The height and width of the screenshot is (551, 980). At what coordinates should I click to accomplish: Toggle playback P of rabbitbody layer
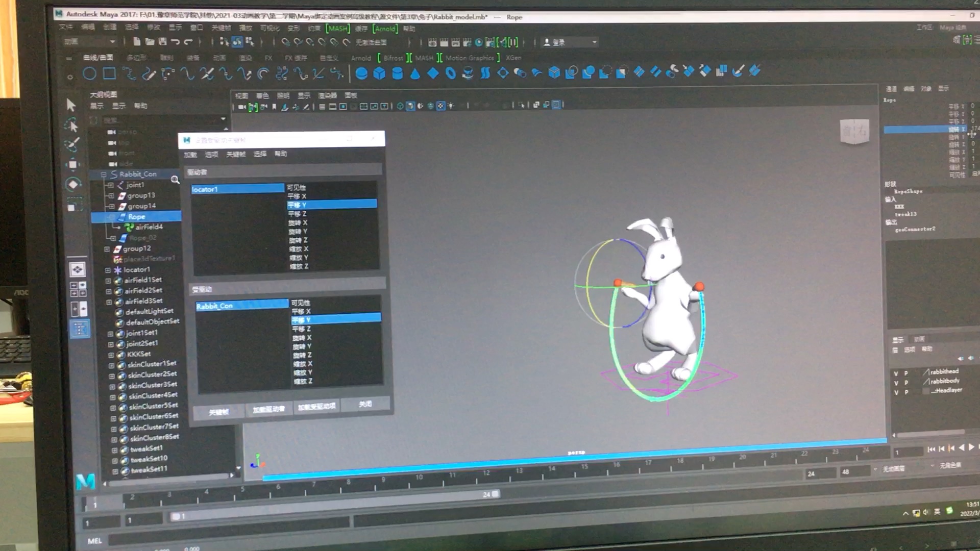pos(906,383)
